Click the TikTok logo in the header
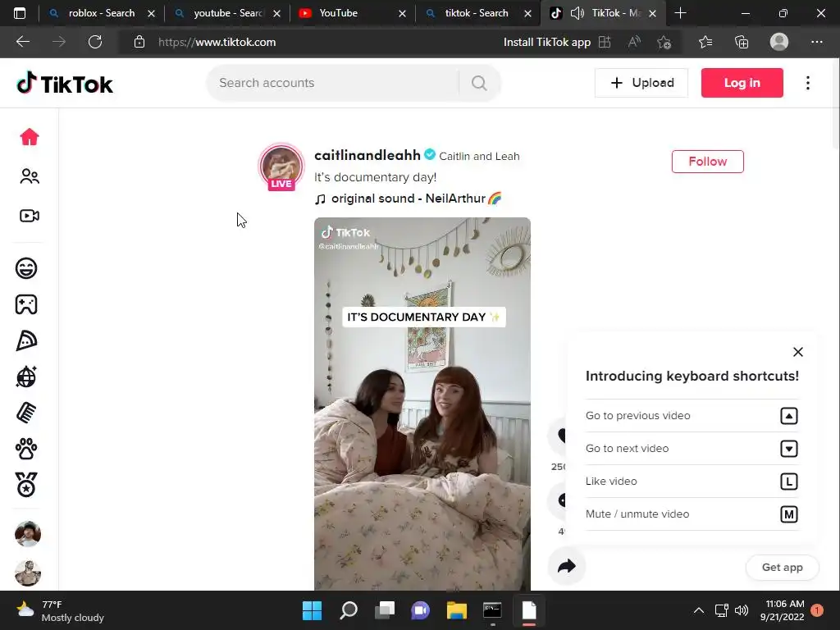This screenshot has width=840, height=630. point(65,83)
